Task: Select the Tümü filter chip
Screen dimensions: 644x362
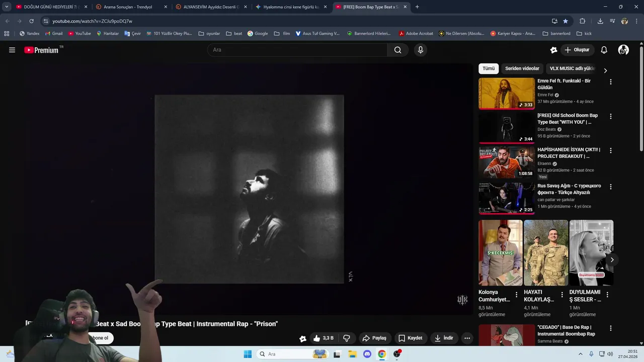Action: point(489,68)
